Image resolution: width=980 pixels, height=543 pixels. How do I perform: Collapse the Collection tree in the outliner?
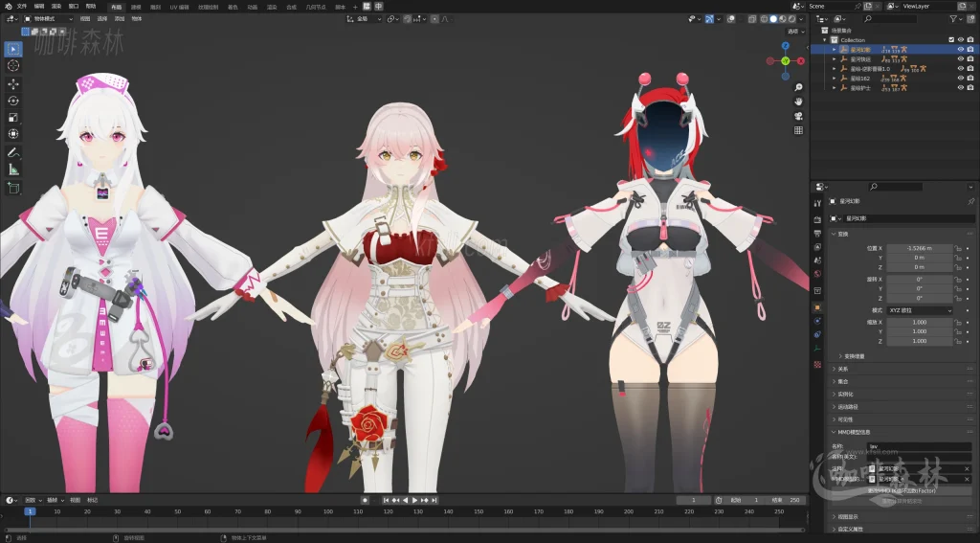pos(825,40)
